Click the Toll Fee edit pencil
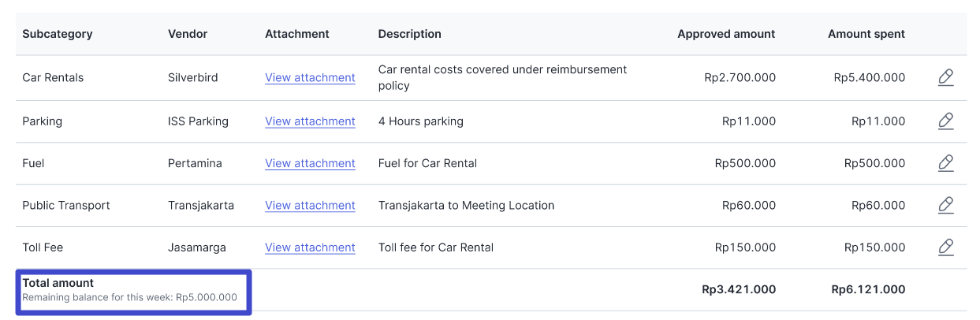This screenshot has height=320, width=980. pyautogui.click(x=945, y=247)
